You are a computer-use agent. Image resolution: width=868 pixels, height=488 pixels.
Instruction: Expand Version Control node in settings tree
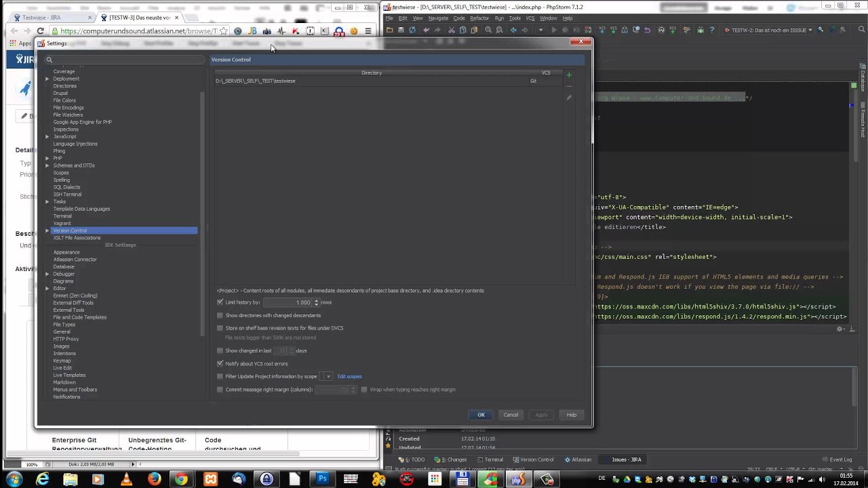(x=47, y=230)
